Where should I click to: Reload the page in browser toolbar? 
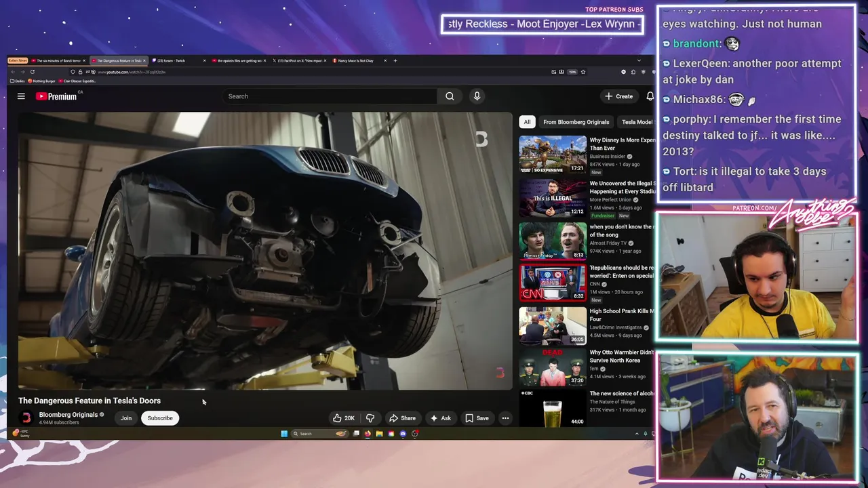coord(32,72)
